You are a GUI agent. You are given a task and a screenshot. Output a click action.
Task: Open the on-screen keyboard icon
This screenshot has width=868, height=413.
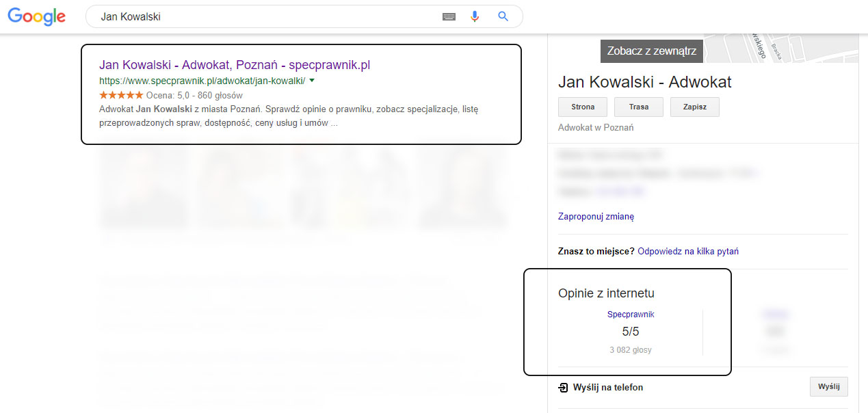pyautogui.click(x=449, y=16)
